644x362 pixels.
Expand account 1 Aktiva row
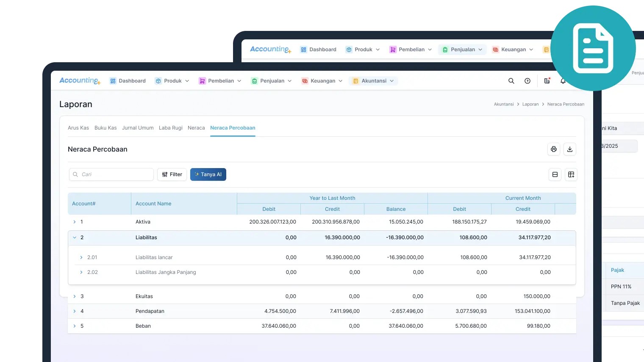75,222
